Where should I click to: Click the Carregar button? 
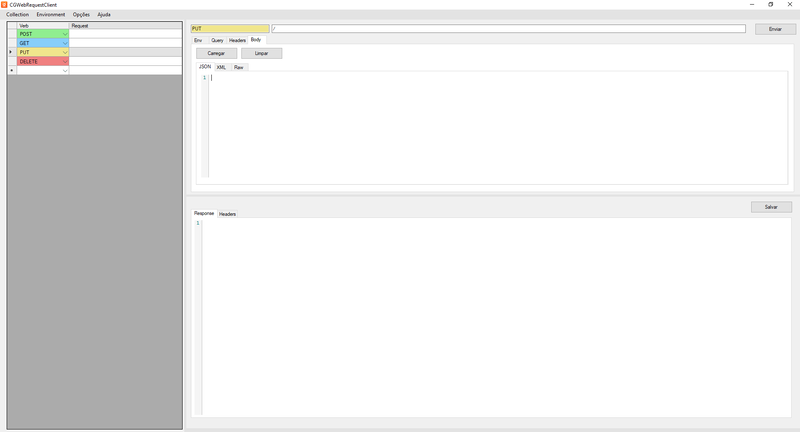(216, 54)
